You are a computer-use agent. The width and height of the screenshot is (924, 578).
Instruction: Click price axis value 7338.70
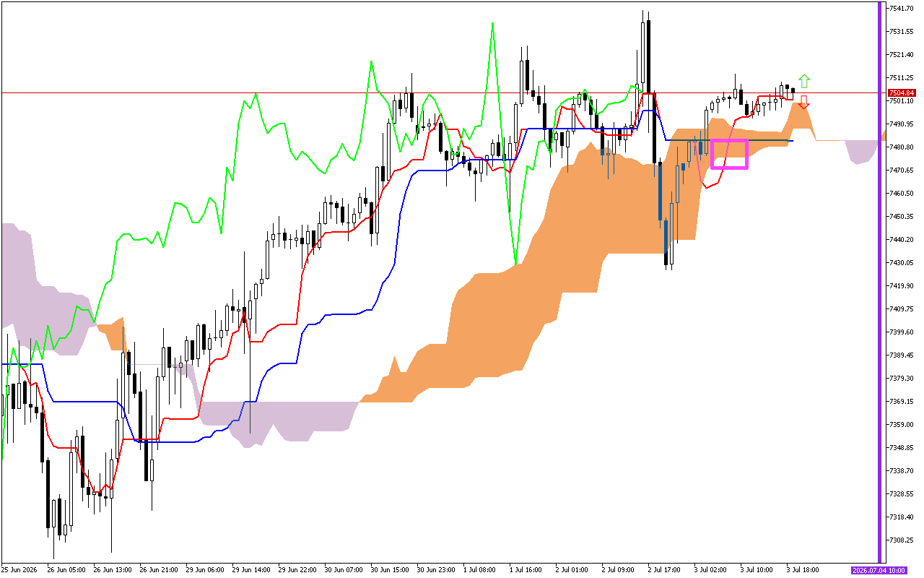tap(902, 471)
